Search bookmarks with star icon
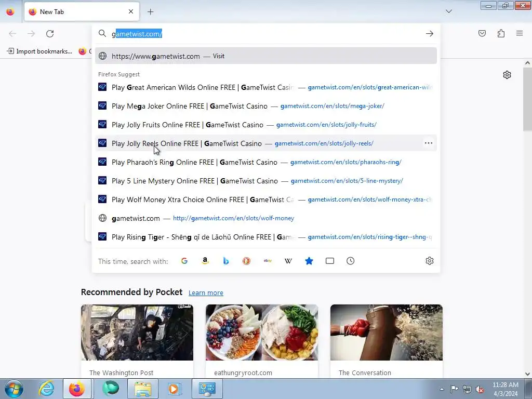532x399 pixels. pos(309,261)
